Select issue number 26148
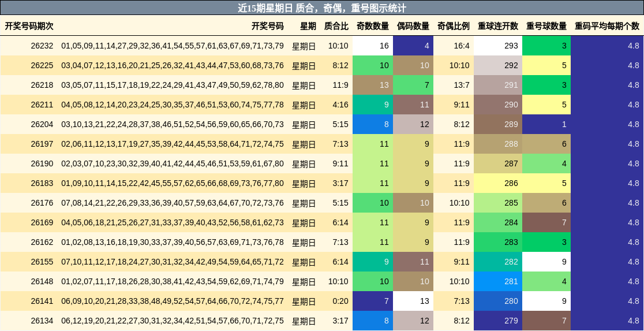Viewport: 644px width, 331px height. tap(42, 282)
